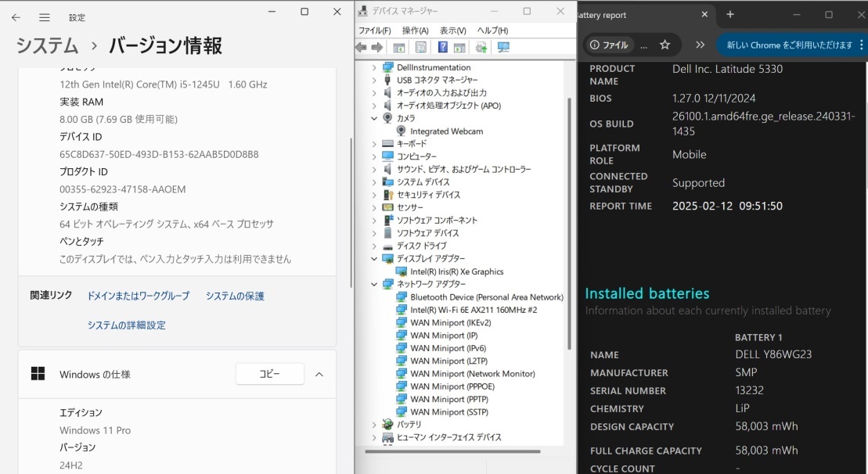Bookmark the Battery report page with the star
The image size is (868, 474).
tap(664, 45)
